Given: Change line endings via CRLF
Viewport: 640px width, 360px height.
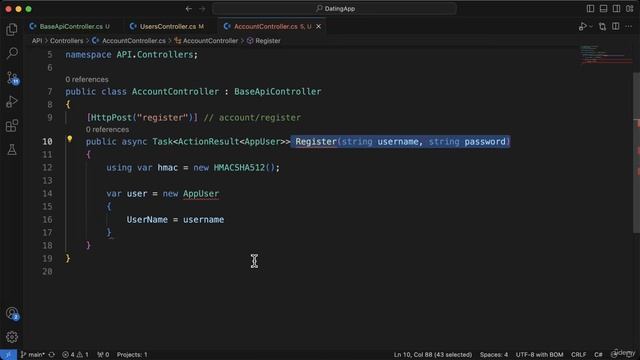Looking at the screenshot, I should pos(579,355).
